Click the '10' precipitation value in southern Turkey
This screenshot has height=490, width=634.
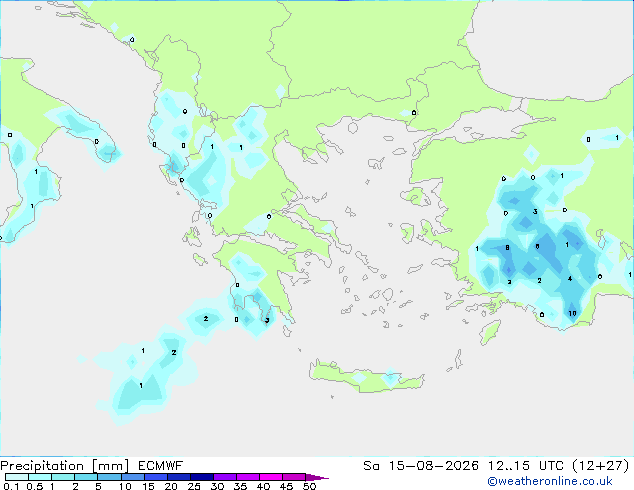click(572, 313)
